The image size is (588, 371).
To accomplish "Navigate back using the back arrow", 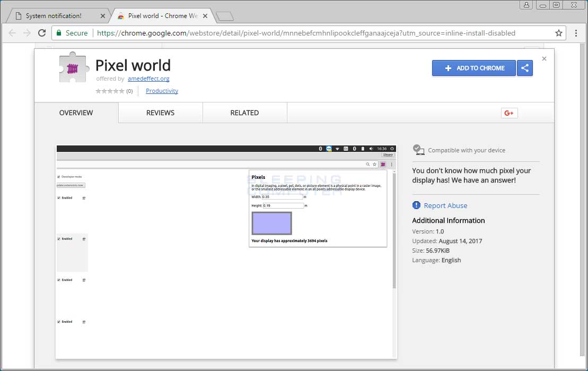I will [x=12, y=33].
